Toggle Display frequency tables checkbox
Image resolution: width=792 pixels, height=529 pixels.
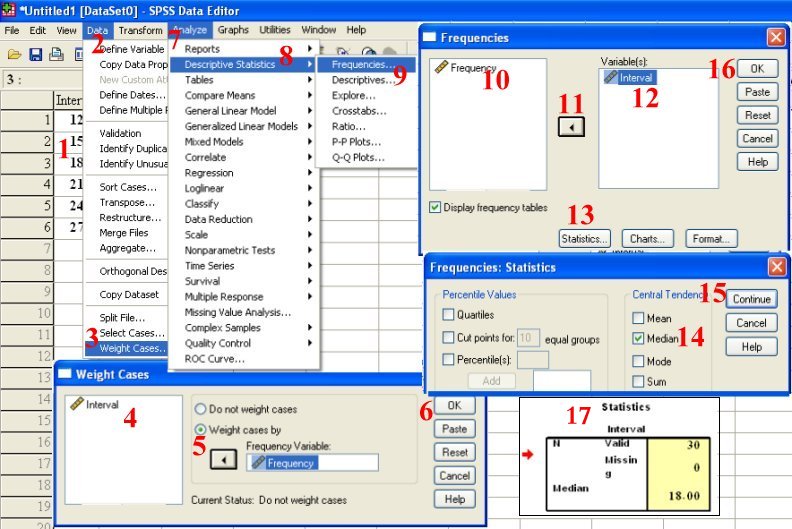(x=434, y=207)
